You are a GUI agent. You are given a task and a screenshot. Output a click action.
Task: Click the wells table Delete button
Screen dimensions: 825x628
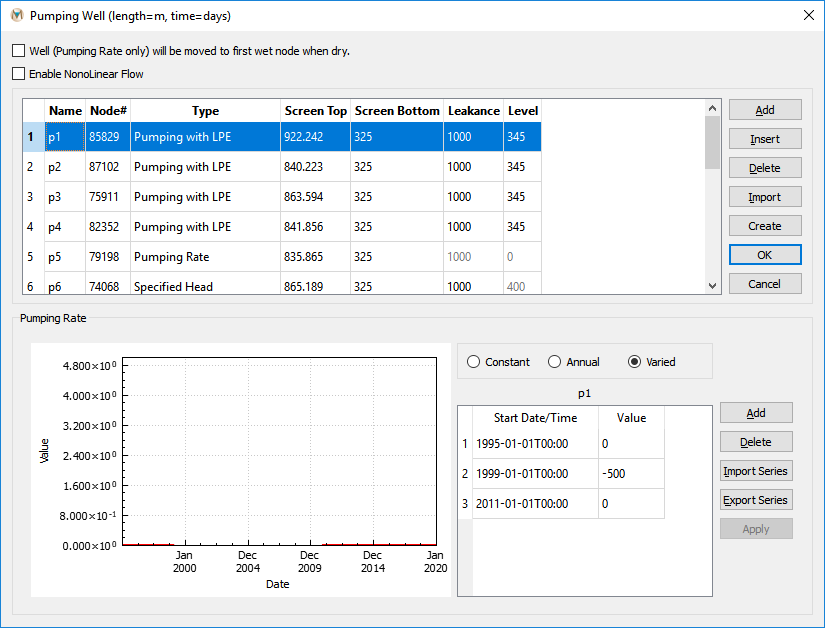coord(765,168)
